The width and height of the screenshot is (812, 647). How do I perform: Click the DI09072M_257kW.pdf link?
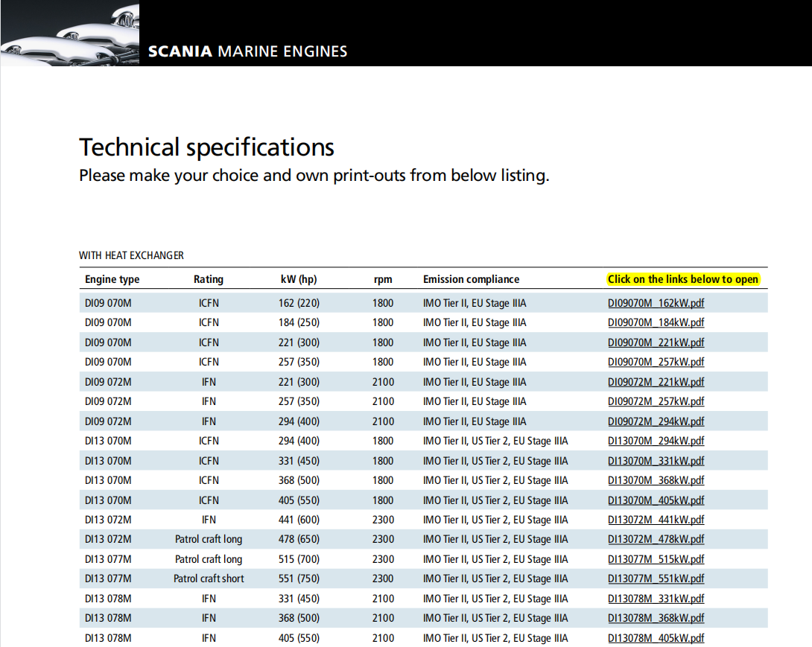[656, 401]
